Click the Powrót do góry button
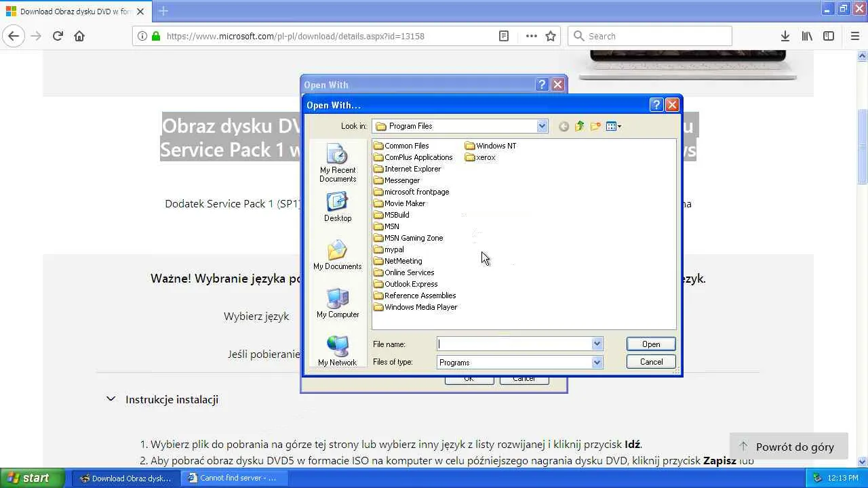868x488 pixels. (x=789, y=447)
